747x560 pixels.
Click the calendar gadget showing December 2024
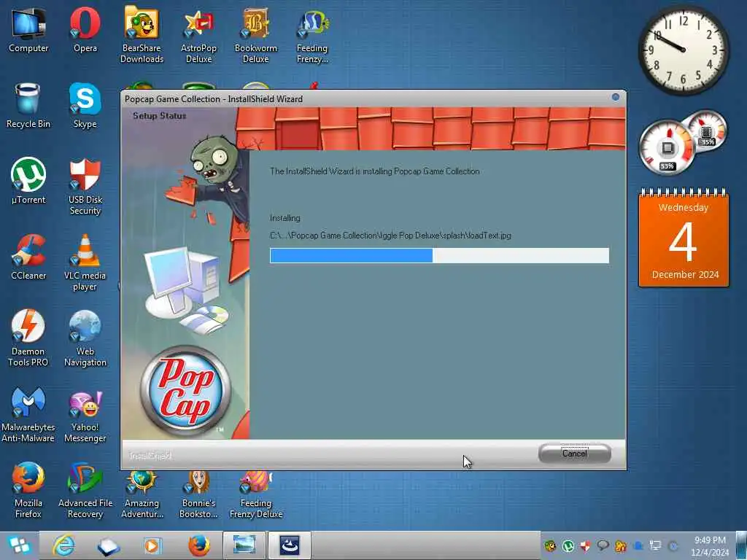[684, 238]
